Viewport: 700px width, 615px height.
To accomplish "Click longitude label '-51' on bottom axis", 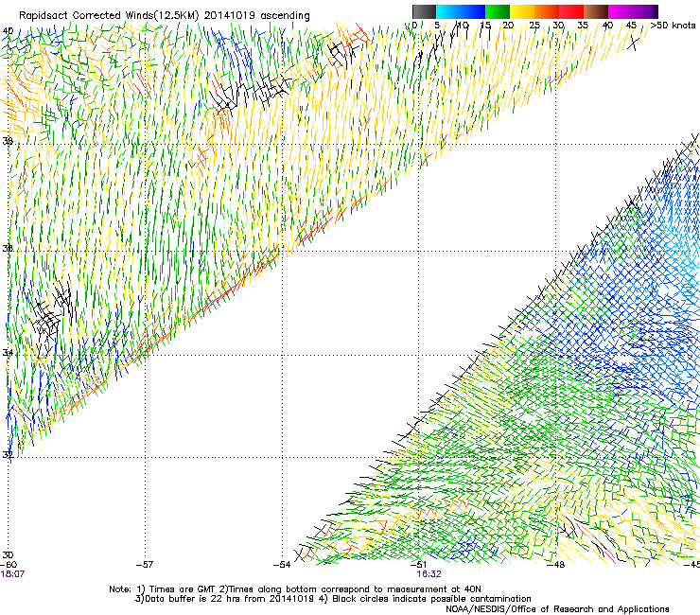I will 418,565.
